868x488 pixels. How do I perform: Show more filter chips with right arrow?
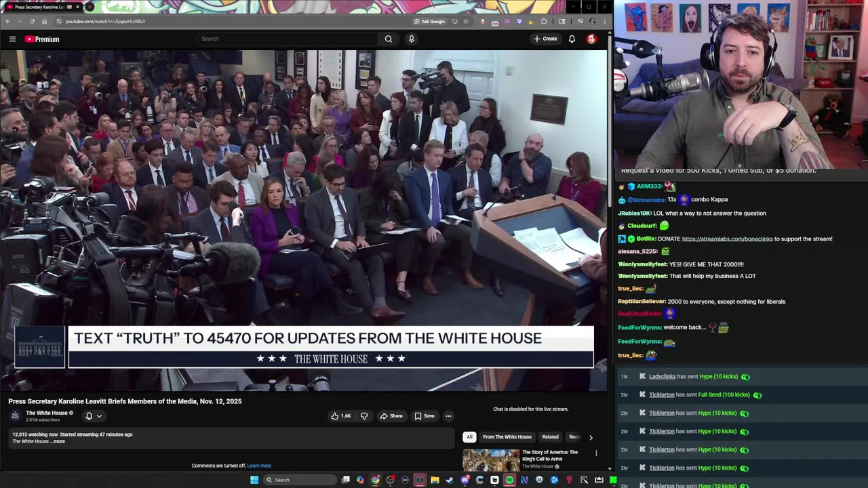click(x=591, y=437)
